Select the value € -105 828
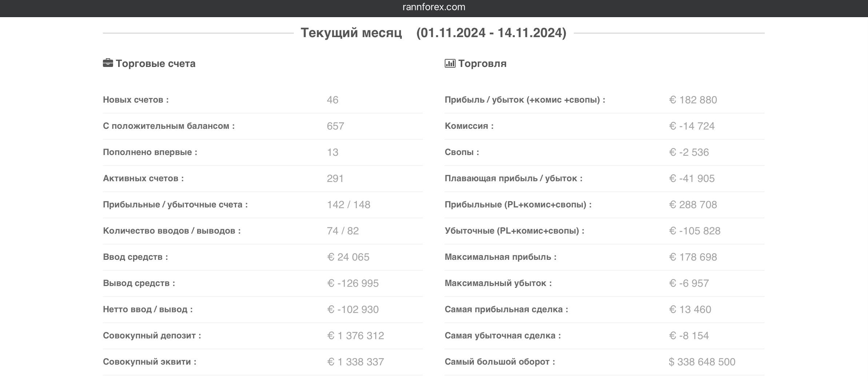The width and height of the screenshot is (868, 381). click(695, 231)
